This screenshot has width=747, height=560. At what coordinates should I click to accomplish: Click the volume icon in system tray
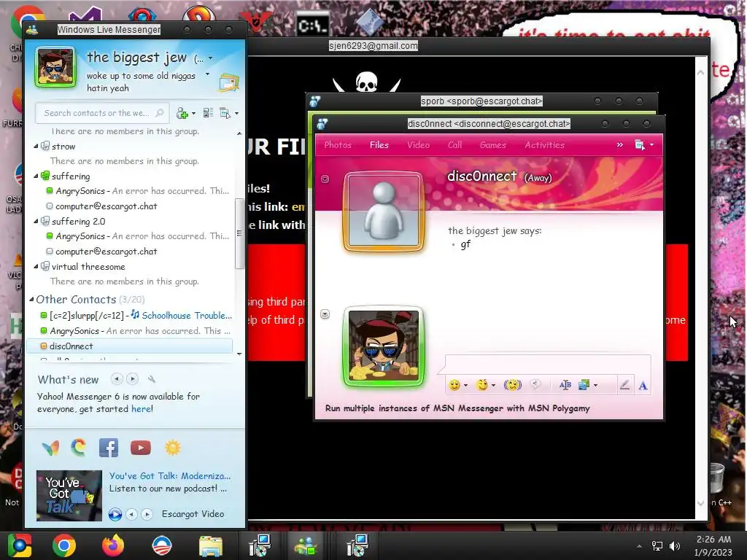[675, 545]
